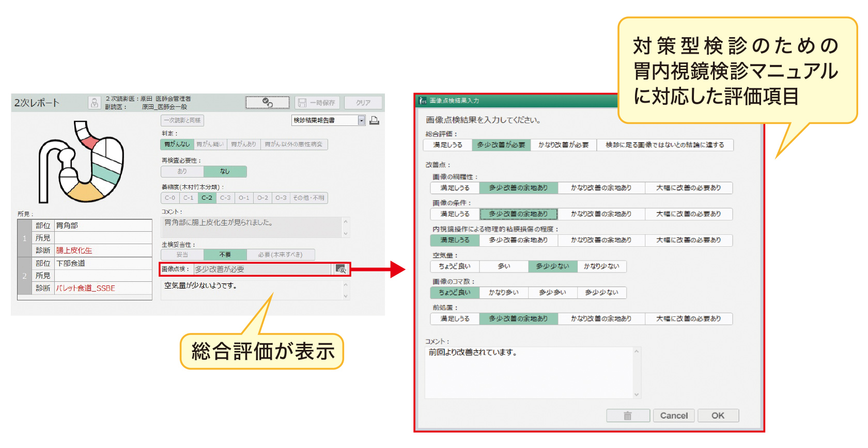The width and height of the screenshot is (868, 448).
Task: Click the クリア clear button
Action: click(x=363, y=103)
